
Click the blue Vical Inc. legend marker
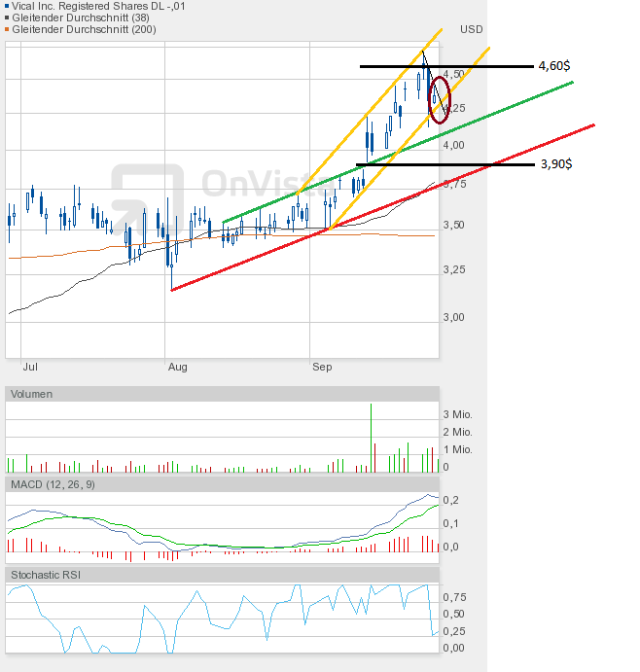click(8, 7)
